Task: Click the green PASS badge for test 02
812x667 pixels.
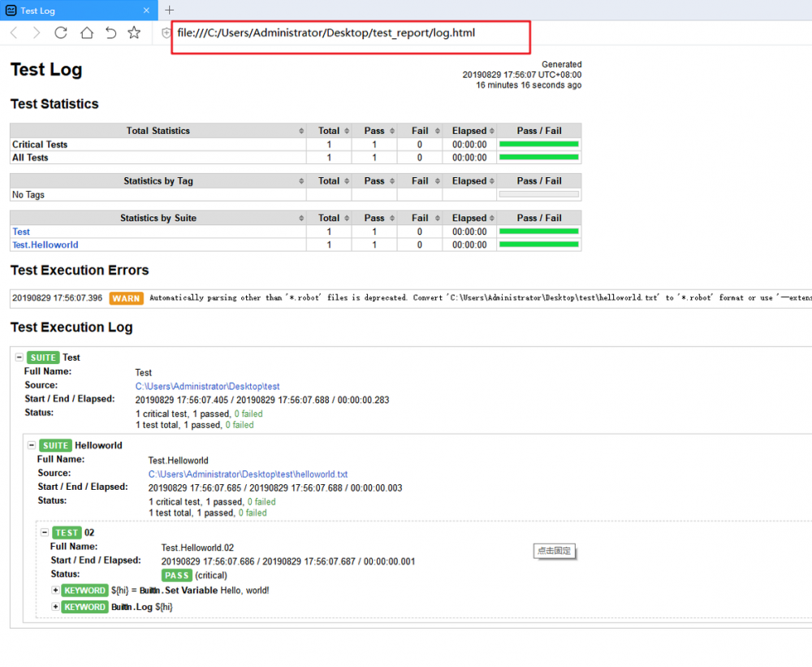Action: 177,575
